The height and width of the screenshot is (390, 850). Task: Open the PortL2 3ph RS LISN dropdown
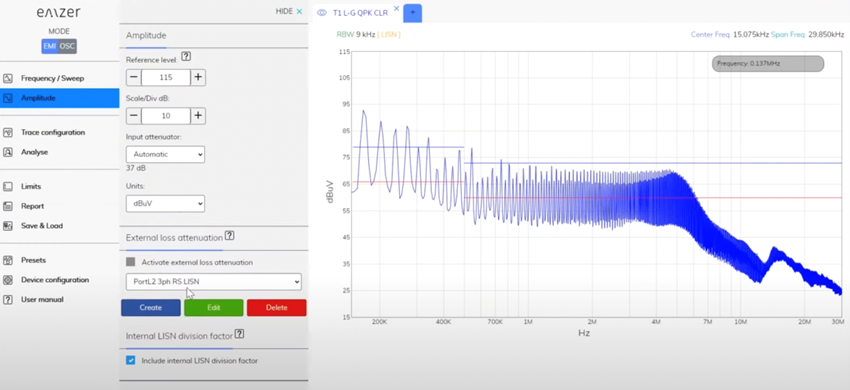pos(214,282)
